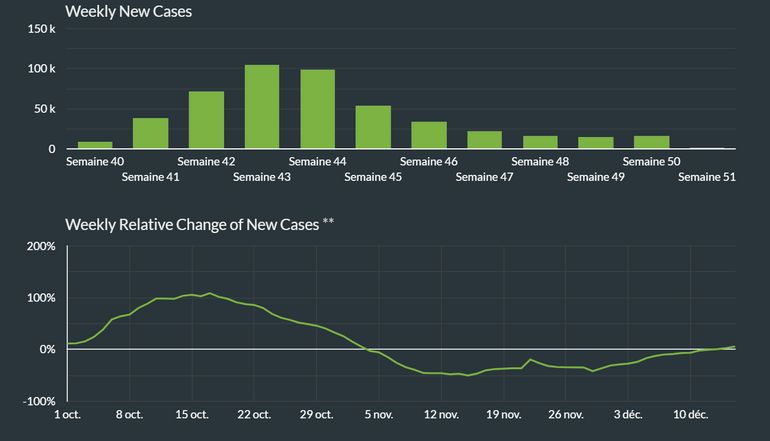Click the Semaine 50 bar
Viewport: 770px width, 441px height.
point(651,142)
